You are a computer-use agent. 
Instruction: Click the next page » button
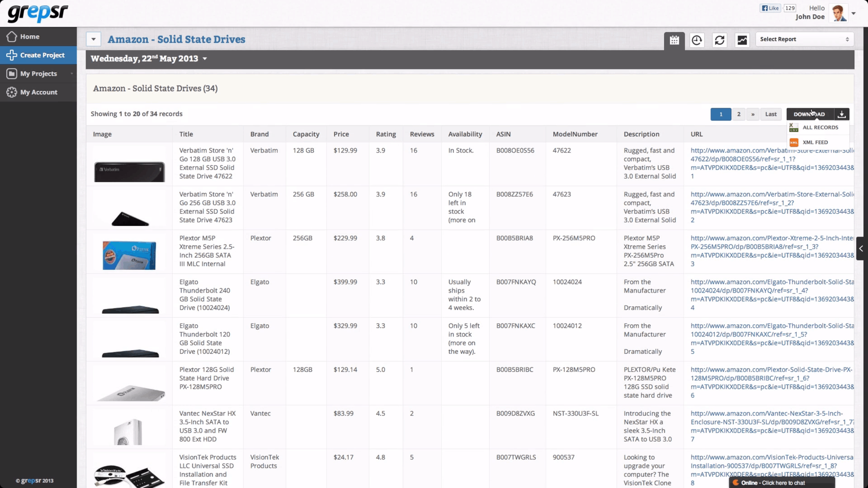click(753, 114)
